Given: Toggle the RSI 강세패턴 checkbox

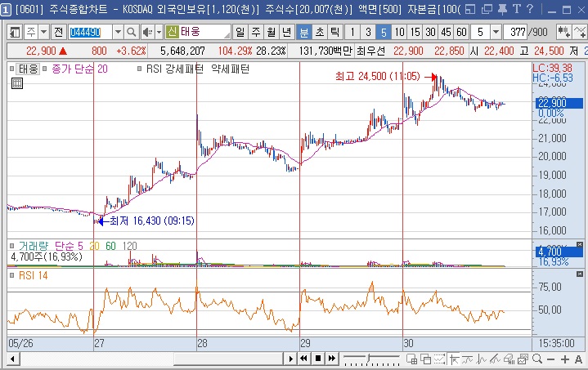Looking at the screenshot, I should [x=140, y=69].
